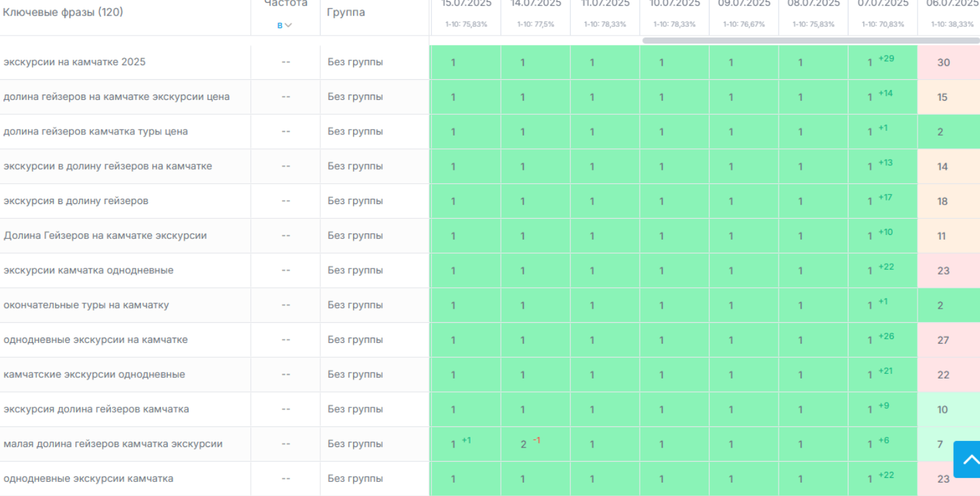Click position 30 cell in 06.07.2025 column
Screen dimensions: 980x496
pyautogui.click(x=943, y=62)
